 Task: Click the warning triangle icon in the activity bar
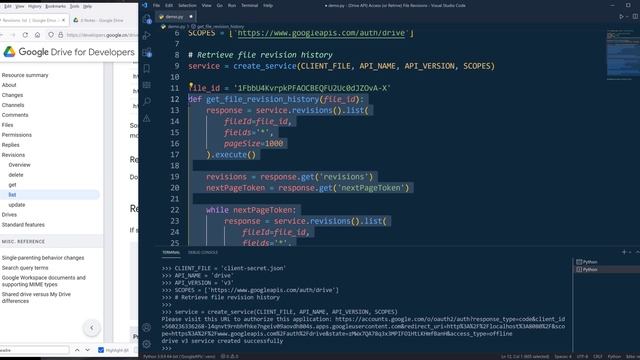tap(147, 118)
